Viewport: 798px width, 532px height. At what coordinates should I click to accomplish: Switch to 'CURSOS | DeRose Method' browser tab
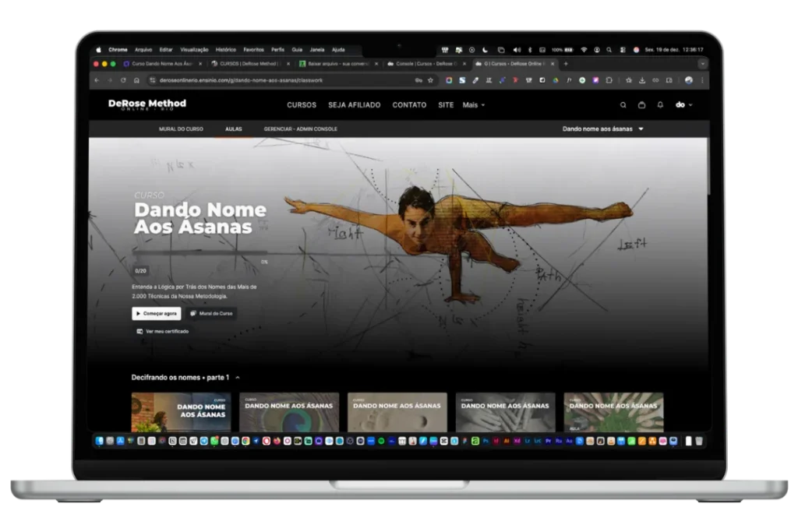pyautogui.click(x=250, y=64)
